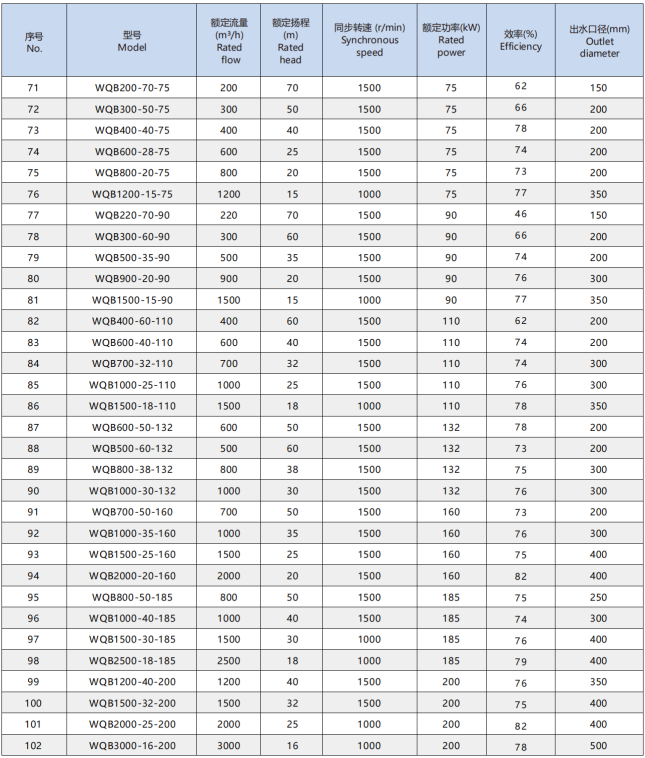
Task: Select row number 85 cell
Action: (x=33, y=385)
